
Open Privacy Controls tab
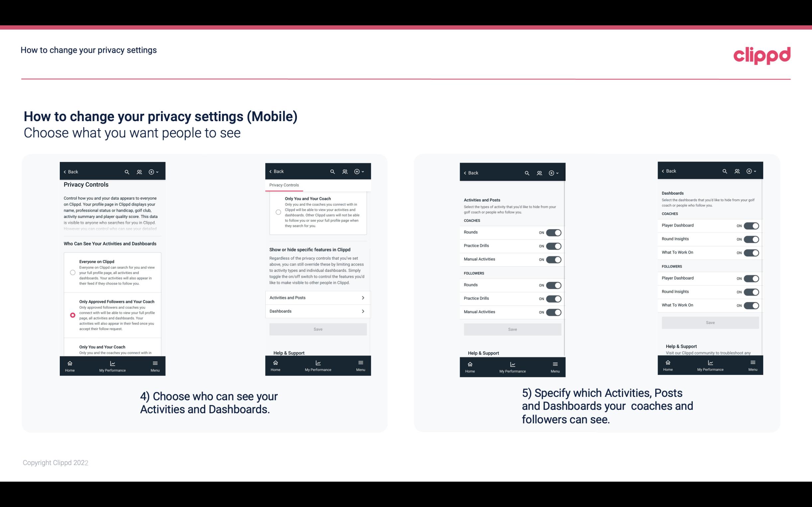[284, 185]
